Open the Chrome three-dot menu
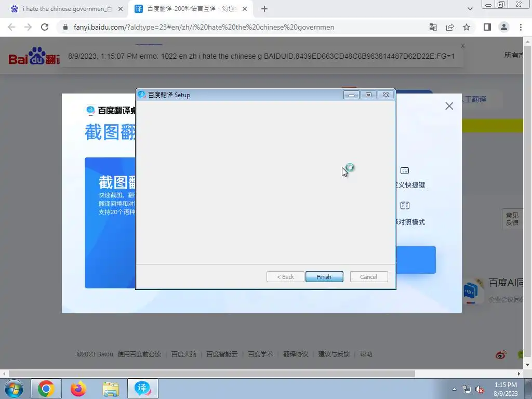Viewport: 532px width, 399px height. coord(521,27)
